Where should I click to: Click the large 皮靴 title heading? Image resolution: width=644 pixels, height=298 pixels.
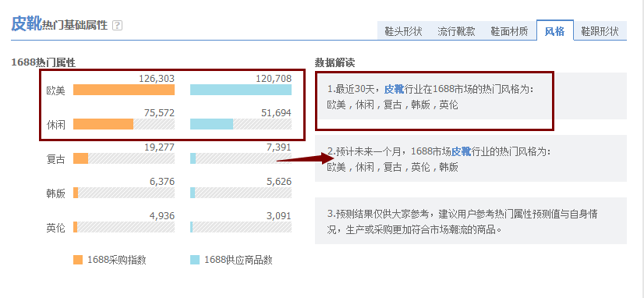[27, 24]
